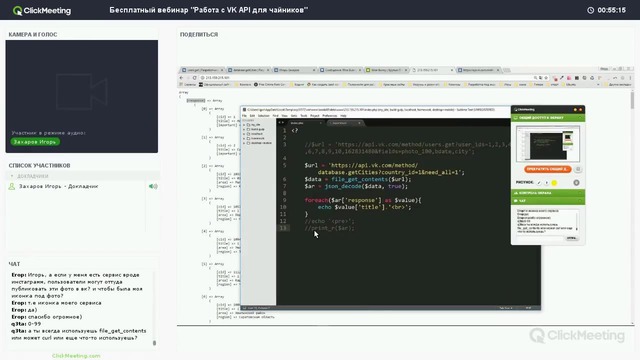Open the Сервисы apps bookmark

click(x=188, y=84)
